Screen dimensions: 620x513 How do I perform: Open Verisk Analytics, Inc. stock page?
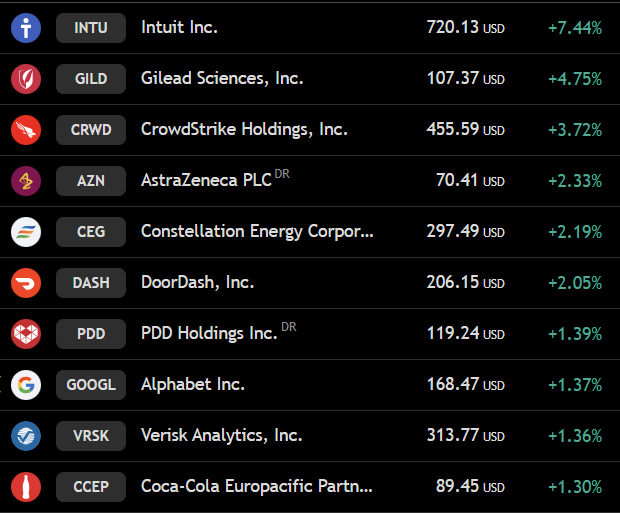tap(222, 435)
